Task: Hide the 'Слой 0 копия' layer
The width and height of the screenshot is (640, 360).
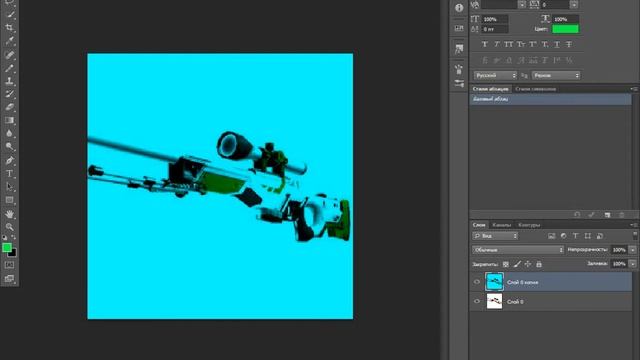Action: click(x=477, y=282)
